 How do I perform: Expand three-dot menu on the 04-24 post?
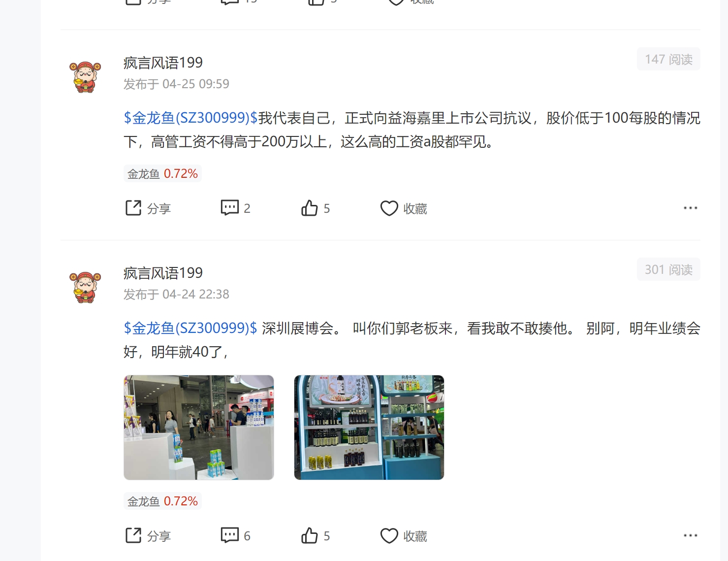pos(690,535)
